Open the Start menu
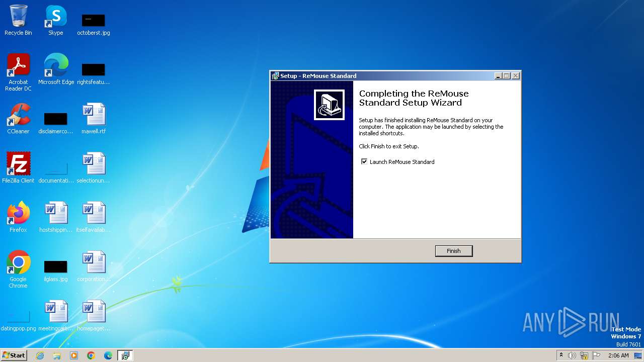Screen dimensions: 644x362 click(14, 355)
